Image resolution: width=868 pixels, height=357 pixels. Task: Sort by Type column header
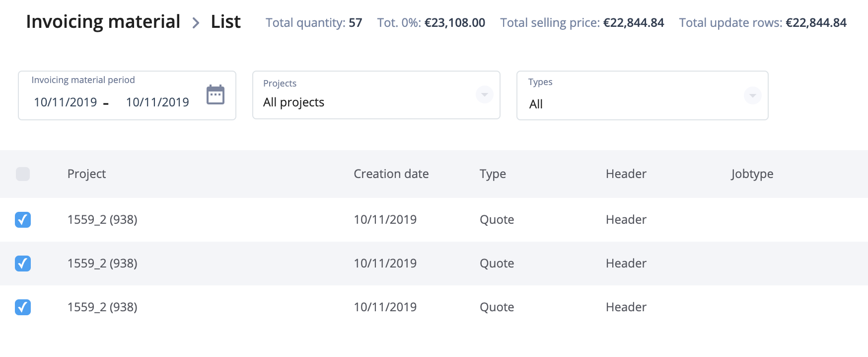tap(493, 174)
